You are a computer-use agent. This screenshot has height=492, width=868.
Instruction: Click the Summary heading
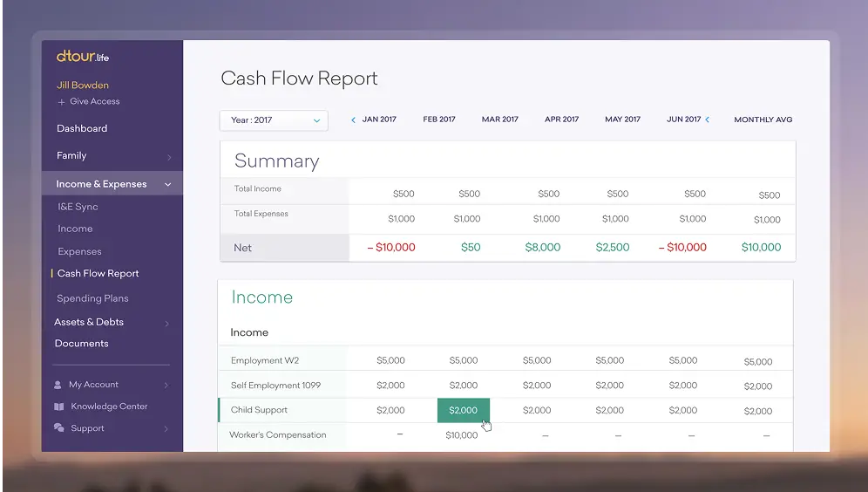coord(277,161)
